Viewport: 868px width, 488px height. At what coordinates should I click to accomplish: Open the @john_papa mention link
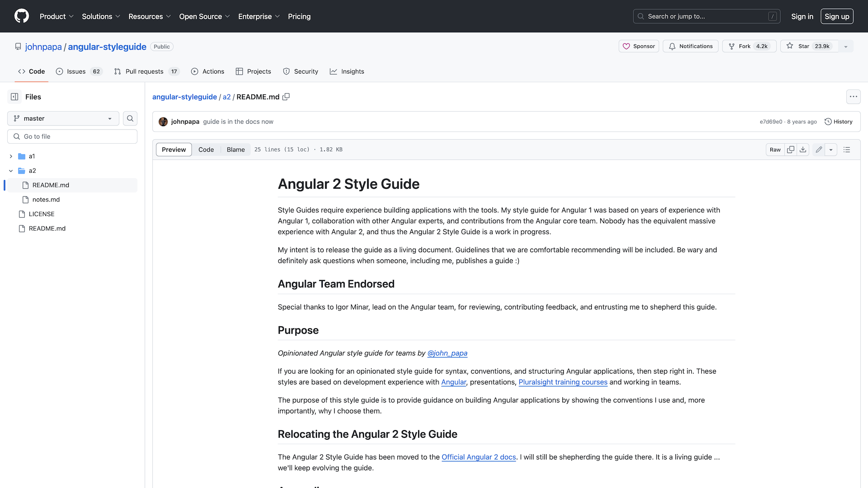447,353
